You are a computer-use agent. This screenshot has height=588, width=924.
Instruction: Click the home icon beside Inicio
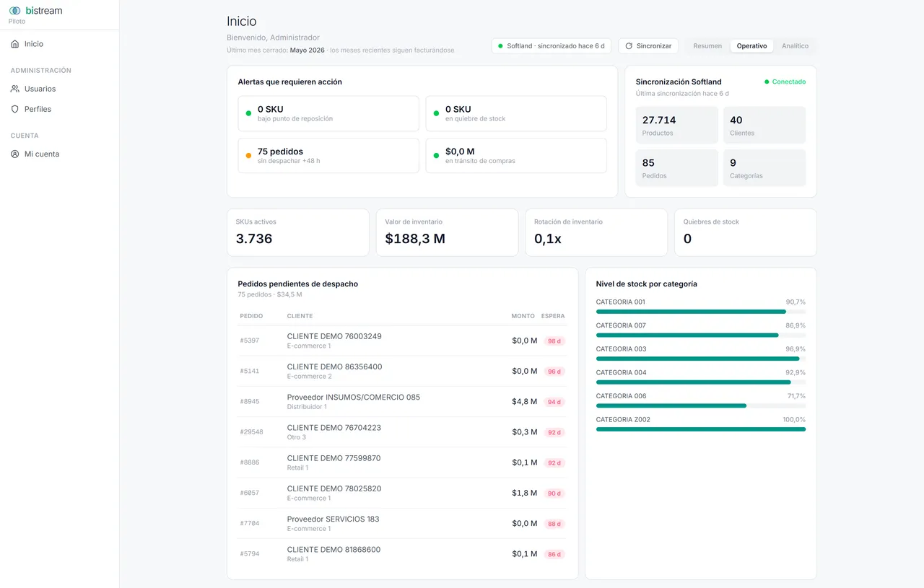coord(15,44)
